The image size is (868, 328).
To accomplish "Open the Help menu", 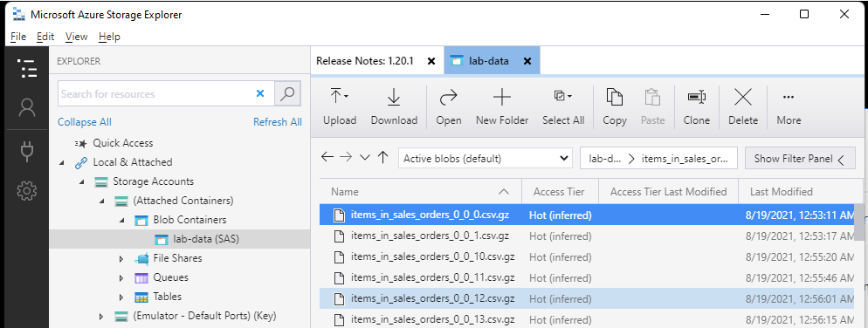I will coord(110,37).
